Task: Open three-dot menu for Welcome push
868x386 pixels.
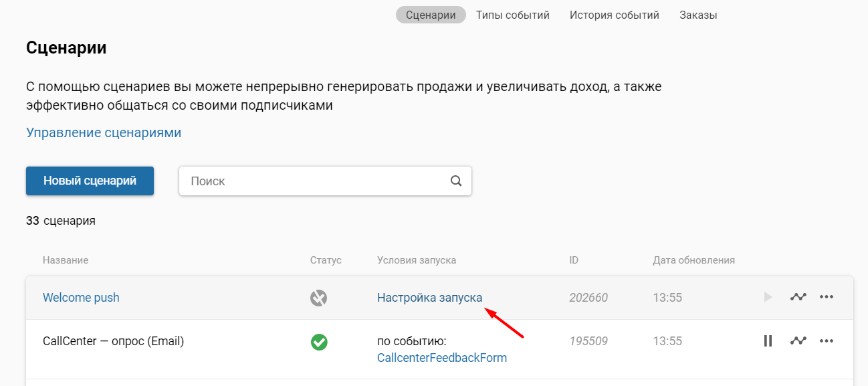Action: [827, 297]
